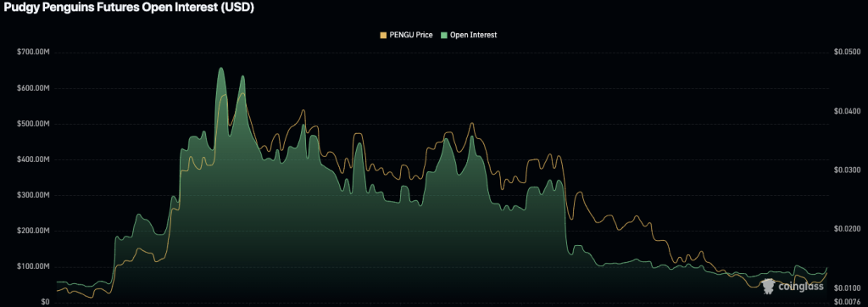Click the $0.0500 right axis label

[x=847, y=52]
